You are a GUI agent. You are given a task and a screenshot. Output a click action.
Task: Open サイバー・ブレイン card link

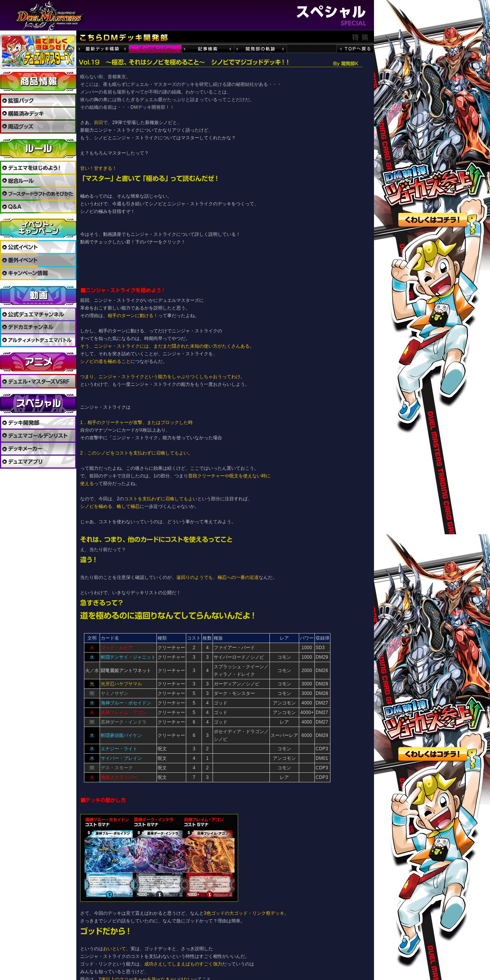point(121,758)
